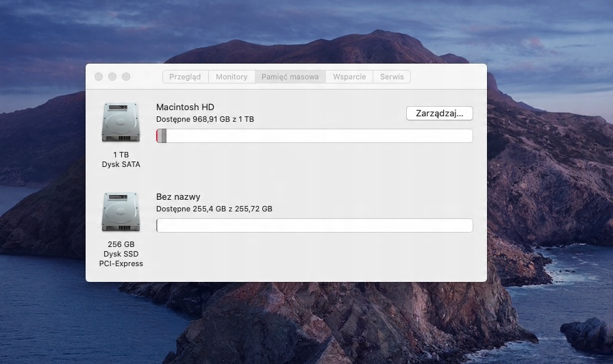Click the Bez nazwy SSD drive icon

pyautogui.click(x=121, y=212)
